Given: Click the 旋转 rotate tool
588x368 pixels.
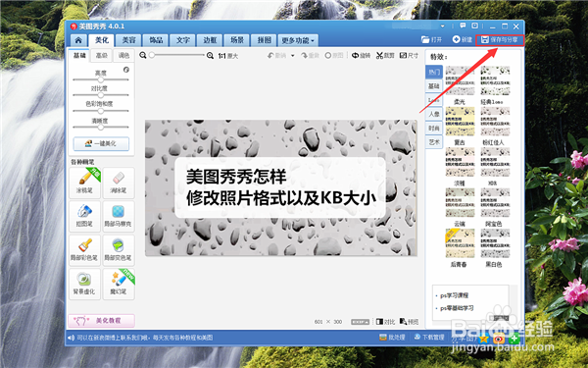Looking at the screenshot, I should point(361,56).
